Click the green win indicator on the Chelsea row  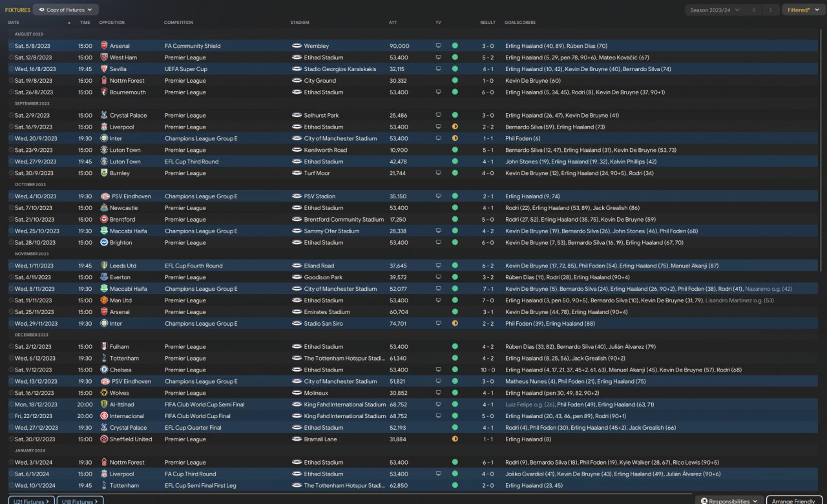455,370
